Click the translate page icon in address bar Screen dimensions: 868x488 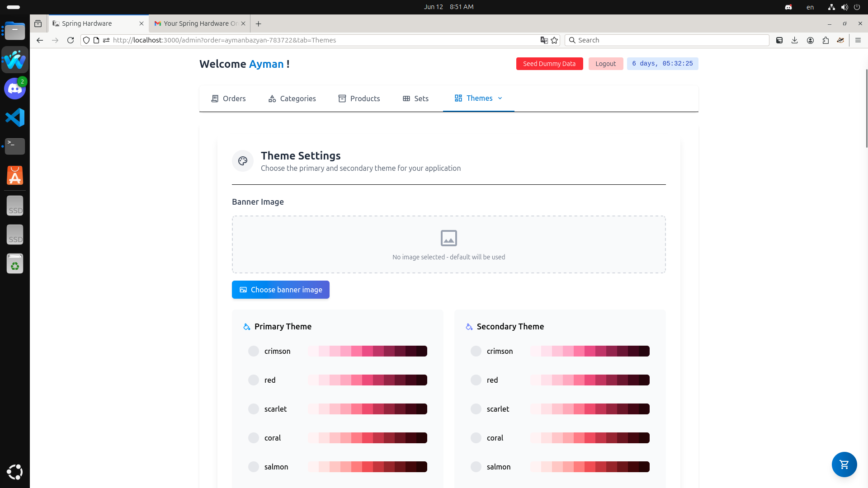(x=544, y=40)
